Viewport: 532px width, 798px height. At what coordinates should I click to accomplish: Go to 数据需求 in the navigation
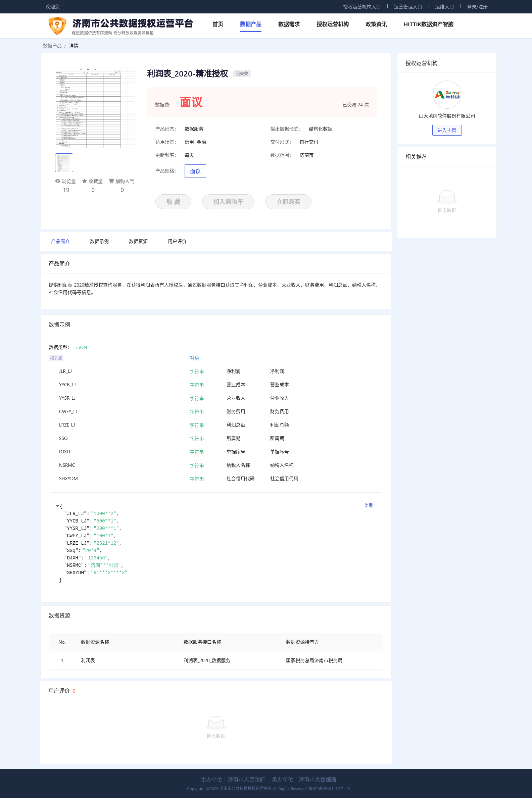click(x=289, y=24)
